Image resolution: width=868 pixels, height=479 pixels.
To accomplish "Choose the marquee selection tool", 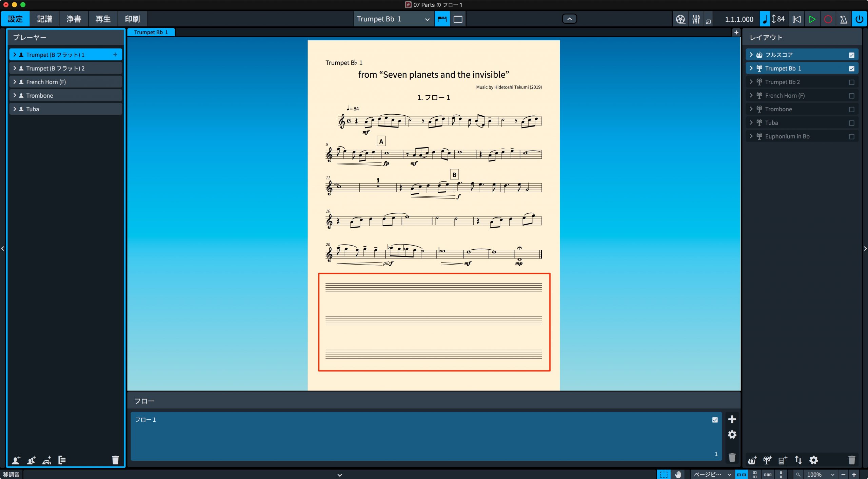I will 664,475.
